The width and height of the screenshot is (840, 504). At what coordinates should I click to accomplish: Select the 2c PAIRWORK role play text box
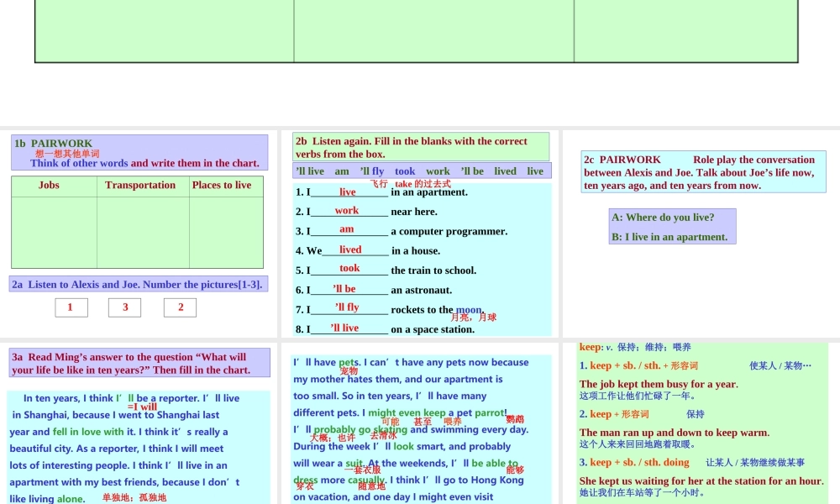[x=703, y=172]
